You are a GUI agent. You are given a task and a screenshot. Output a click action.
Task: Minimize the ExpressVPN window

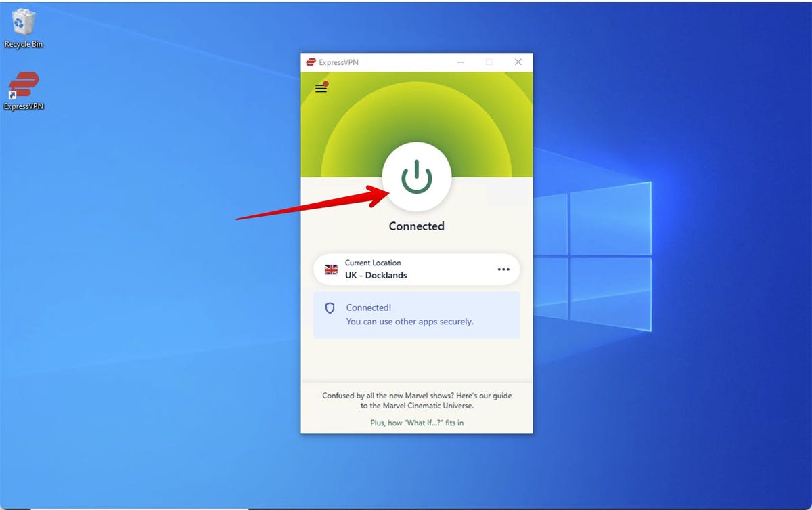click(x=460, y=62)
